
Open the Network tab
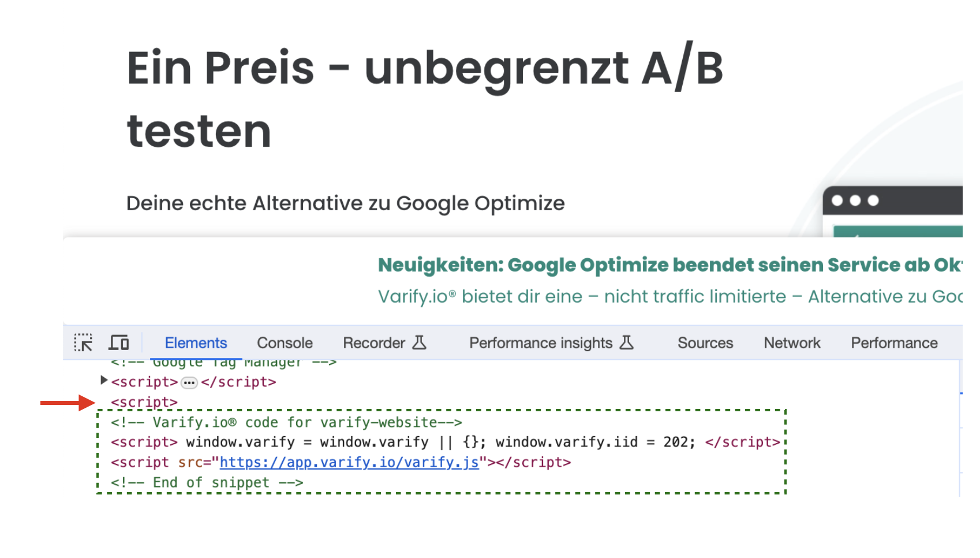[792, 343]
